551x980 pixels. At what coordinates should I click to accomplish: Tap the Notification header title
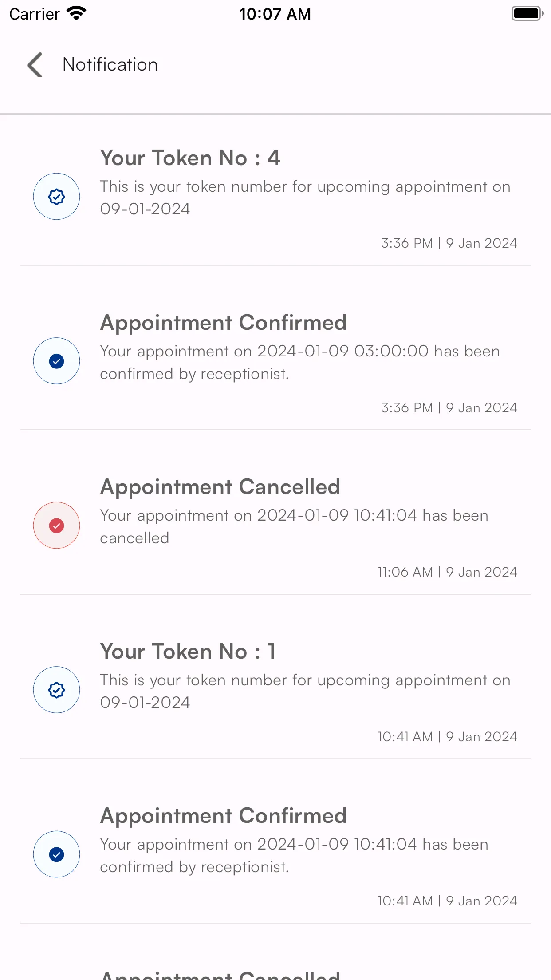point(110,65)
